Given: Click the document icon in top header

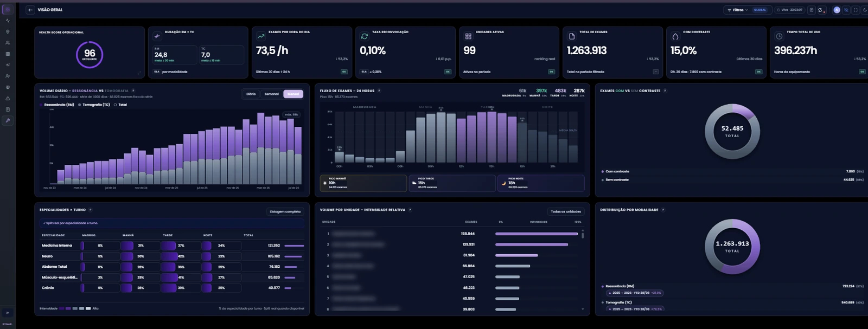Looking at the screenshot, I should click(812, 10).
